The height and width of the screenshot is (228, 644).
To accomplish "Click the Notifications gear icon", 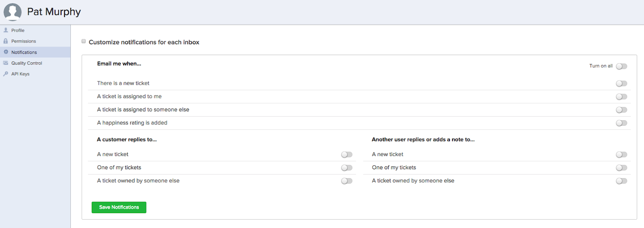I will tap(6, 52).
